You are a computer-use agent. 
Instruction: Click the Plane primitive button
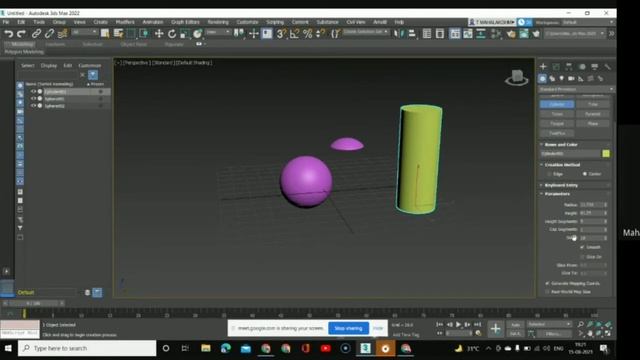click(593, 123)
